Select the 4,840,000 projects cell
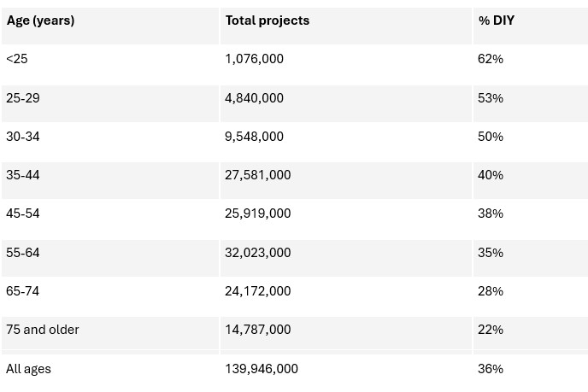This screenshot has height=392, width=588. (x=254, y=98)
